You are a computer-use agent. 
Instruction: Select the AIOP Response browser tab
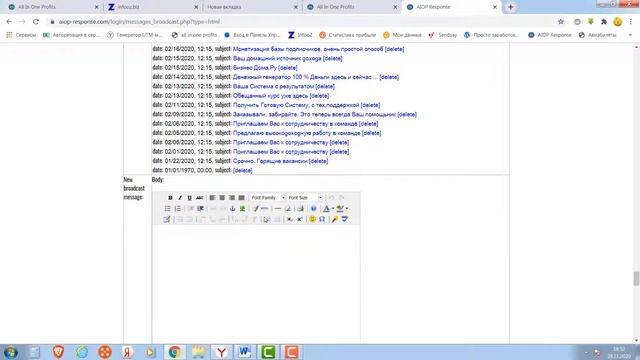coord(451,7)
